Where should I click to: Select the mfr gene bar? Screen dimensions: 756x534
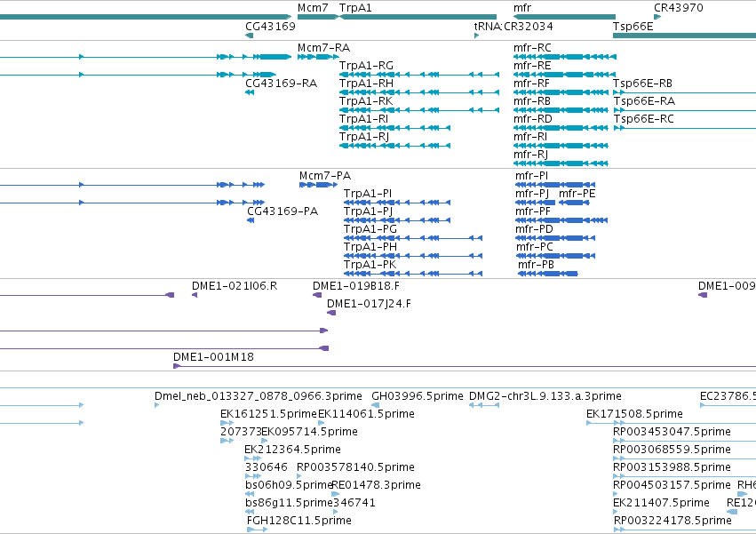(564, 17)
